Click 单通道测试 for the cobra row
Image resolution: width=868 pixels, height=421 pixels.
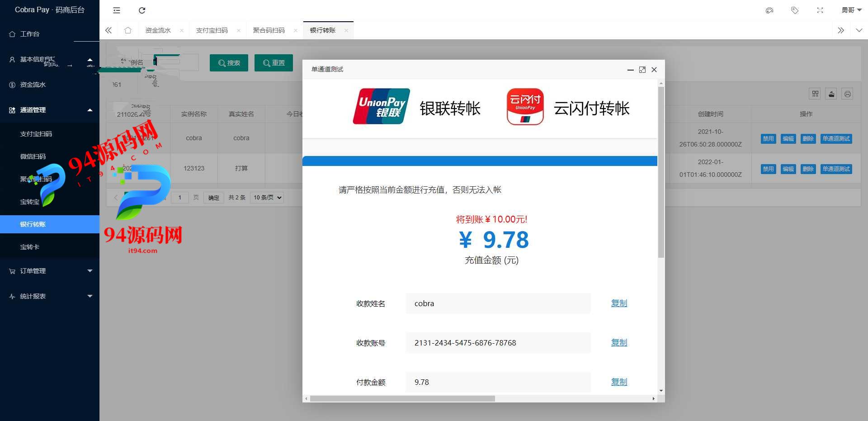tap(836, 138)
